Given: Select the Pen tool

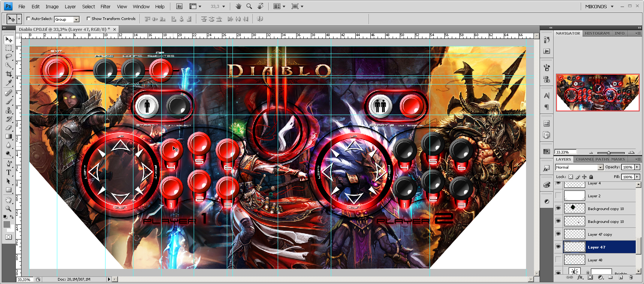Looking at the screenshot, I should [8, 164].
